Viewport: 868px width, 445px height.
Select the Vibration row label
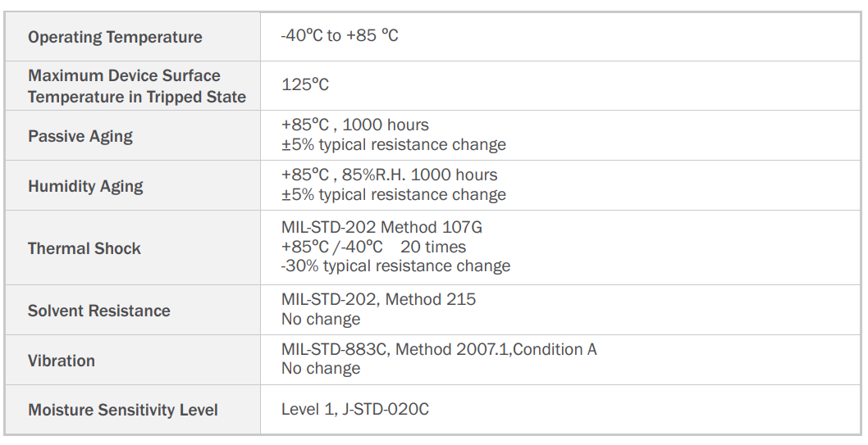tap(62, 361)
